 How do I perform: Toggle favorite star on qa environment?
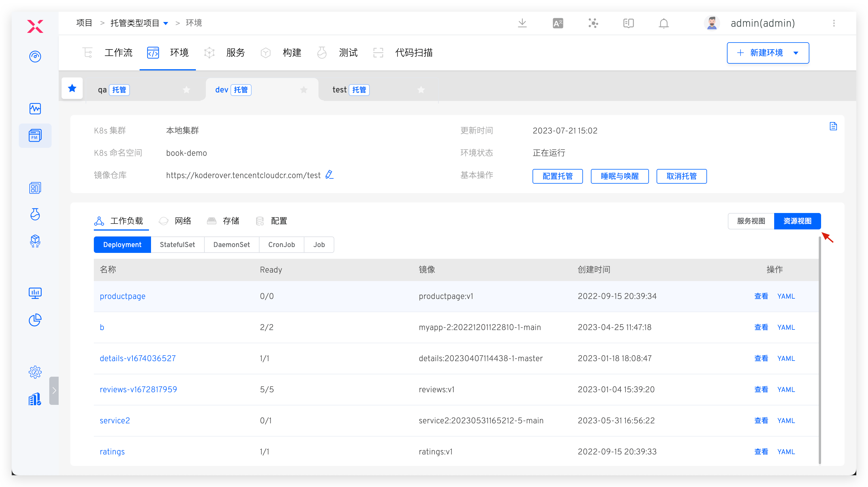(186, 90)
